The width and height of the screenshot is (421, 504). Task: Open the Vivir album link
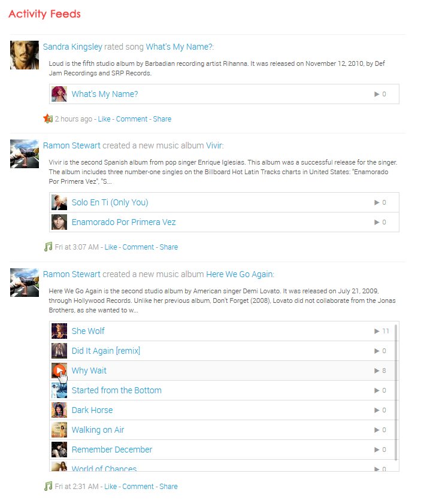tap(214, 145)
